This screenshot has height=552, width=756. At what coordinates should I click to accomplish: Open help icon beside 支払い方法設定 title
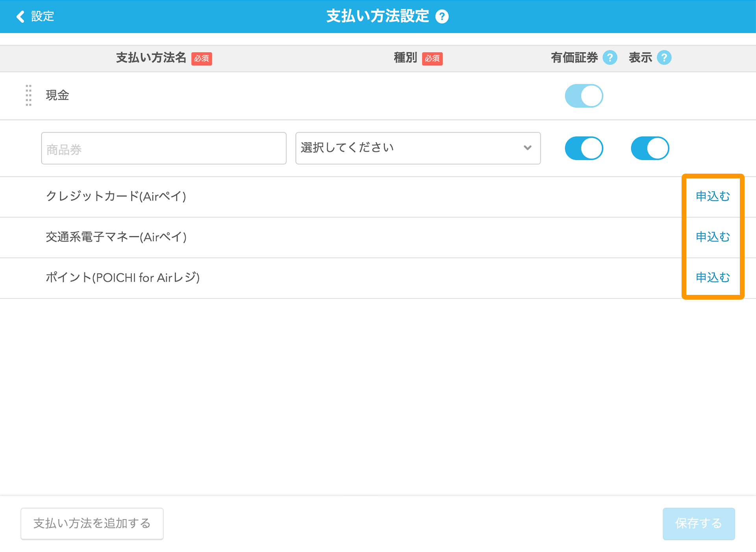442,17
